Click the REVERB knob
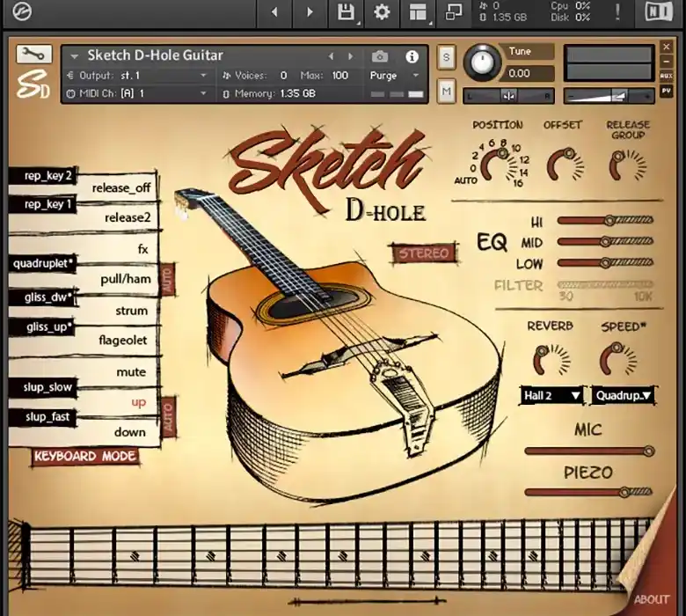This screenshot has height=616, width=686. (551, 360)
